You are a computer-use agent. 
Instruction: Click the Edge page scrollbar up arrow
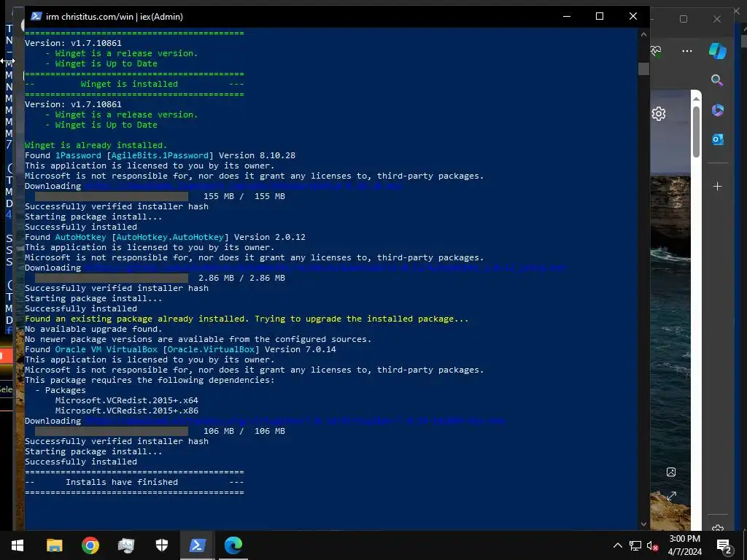tap(696, 98)
